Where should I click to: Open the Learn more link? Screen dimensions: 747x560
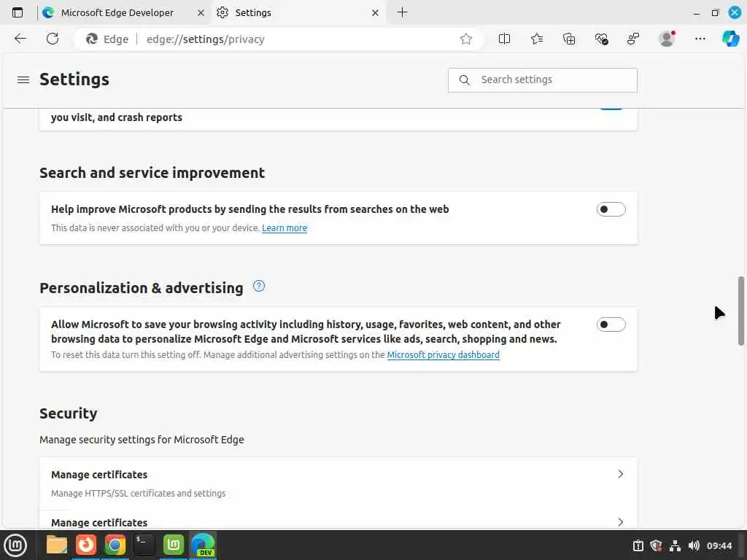[x=285, y=228]
